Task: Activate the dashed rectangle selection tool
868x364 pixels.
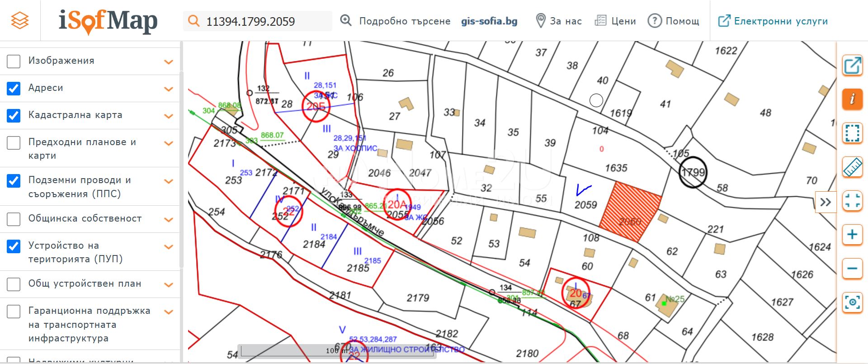Action: pos(852,133)
